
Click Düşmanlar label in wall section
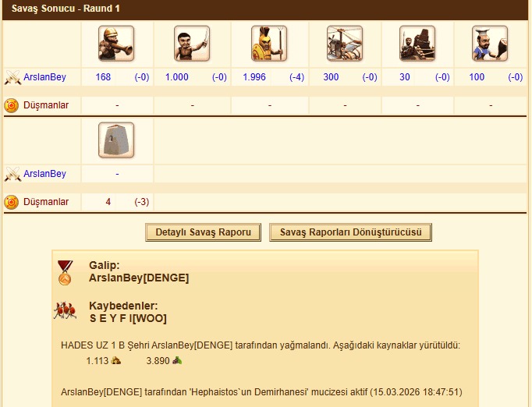point(46,202)
